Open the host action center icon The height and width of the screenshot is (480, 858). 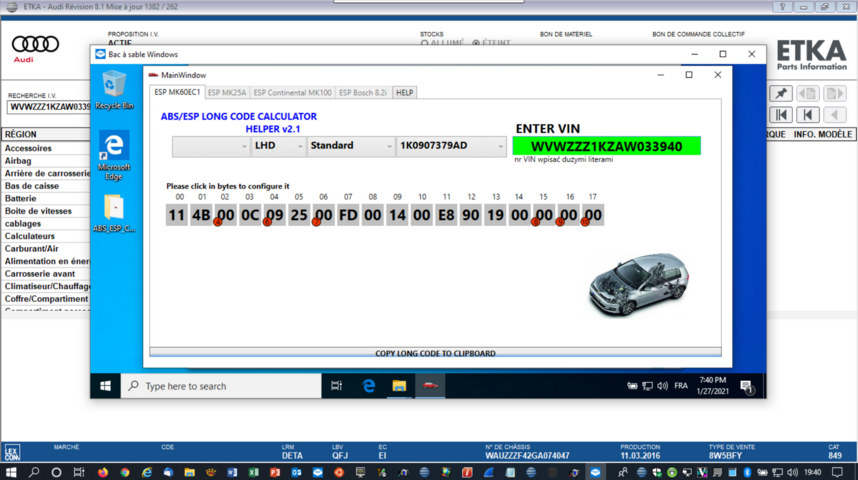[837, 472]
